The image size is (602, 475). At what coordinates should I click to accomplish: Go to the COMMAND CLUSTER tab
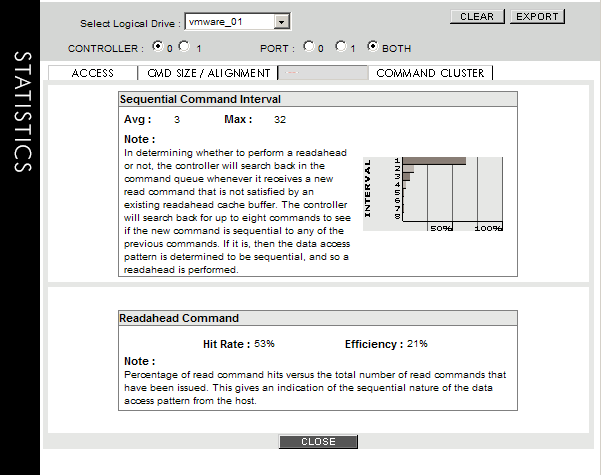click(430, 73)
